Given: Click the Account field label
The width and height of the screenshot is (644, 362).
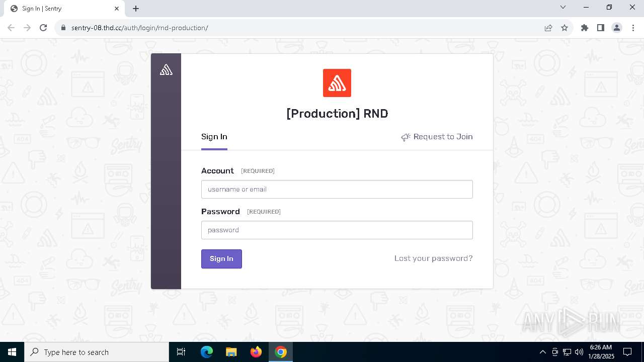Looking at the screenshot, I should pos(217,171).
